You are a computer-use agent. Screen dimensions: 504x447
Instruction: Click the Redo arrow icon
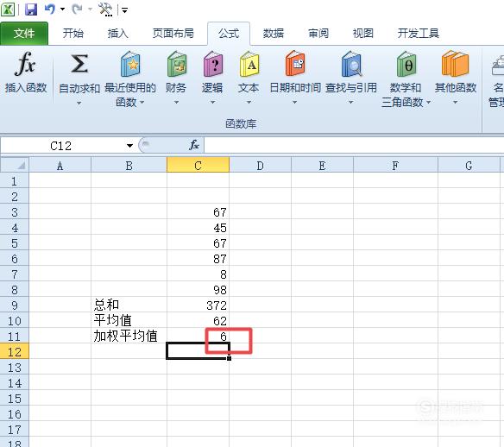tap(77, 9)
